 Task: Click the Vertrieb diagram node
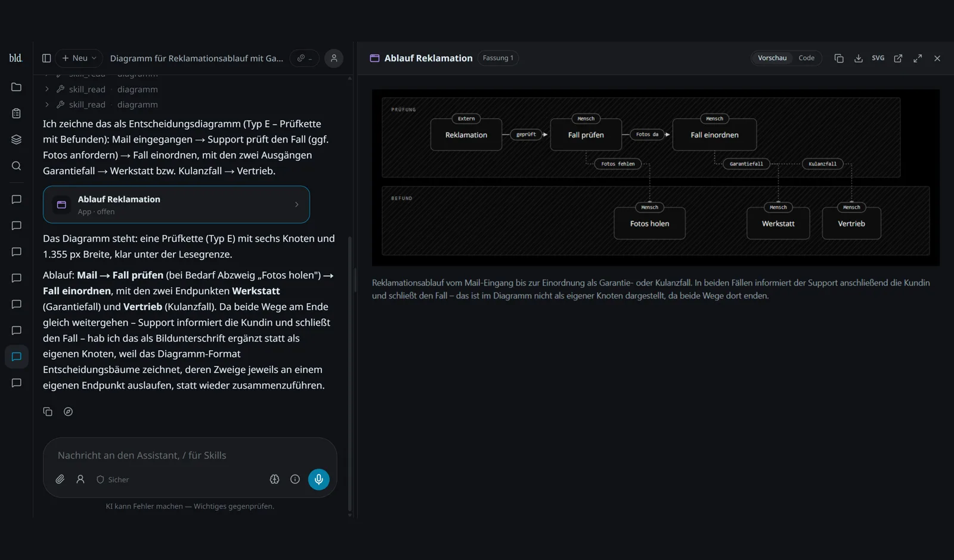[x=851, y=223]
